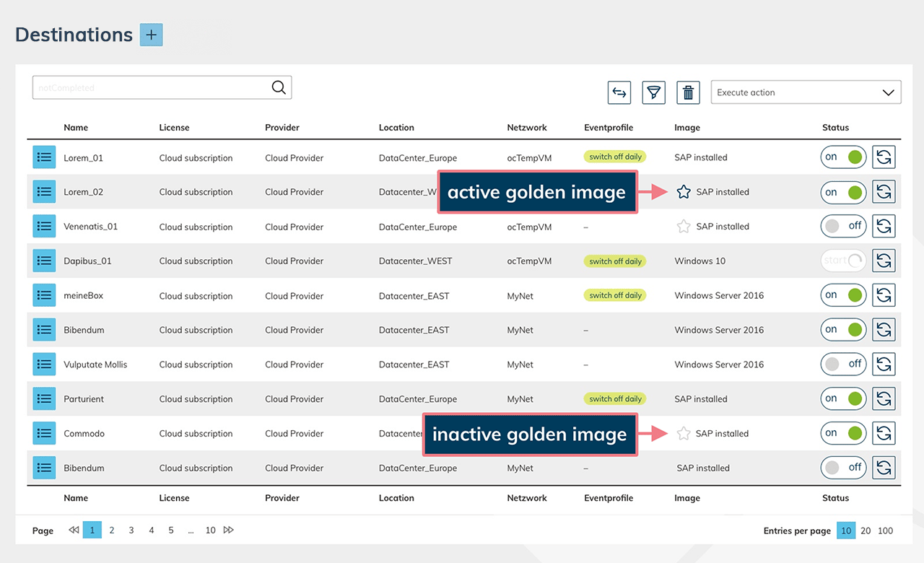Select 20 entries per page
This screenshot has height=563, width=924.
click(x=866, y=531)
